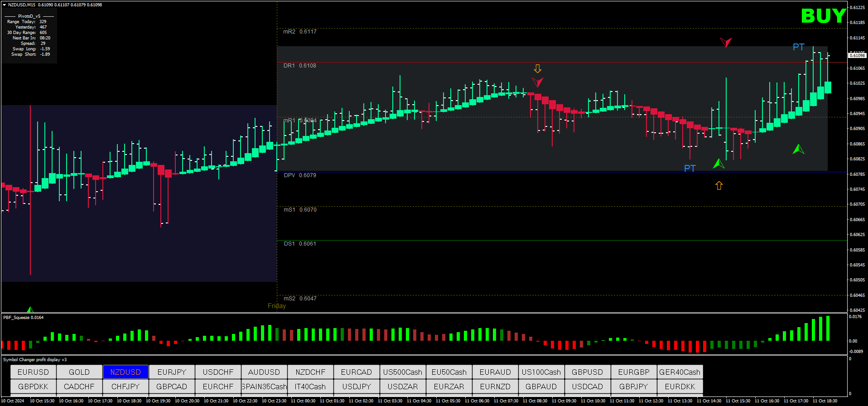Click current price tag on price axis
The width and height of the screenshot is (868, 406).
pos(857,55)
